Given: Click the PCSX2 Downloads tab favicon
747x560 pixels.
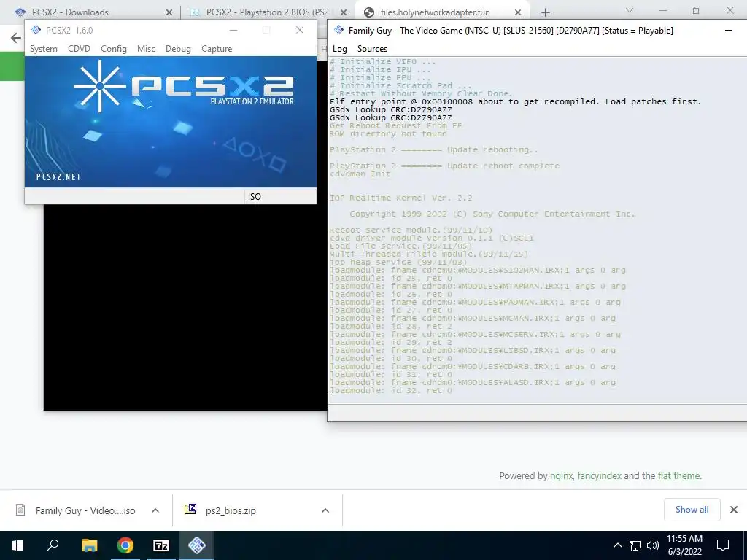Looking at the screenshot, I should pyautogui.click(x=20, y=12).
